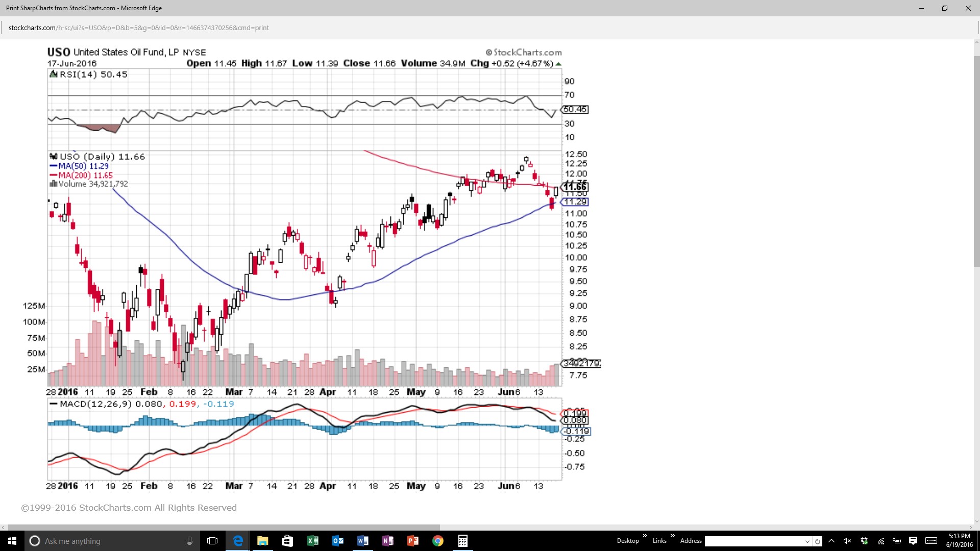The image size is (980, 551).
Task: Expand the taskbar Address dropdown arrow
Action: [807, 541]
